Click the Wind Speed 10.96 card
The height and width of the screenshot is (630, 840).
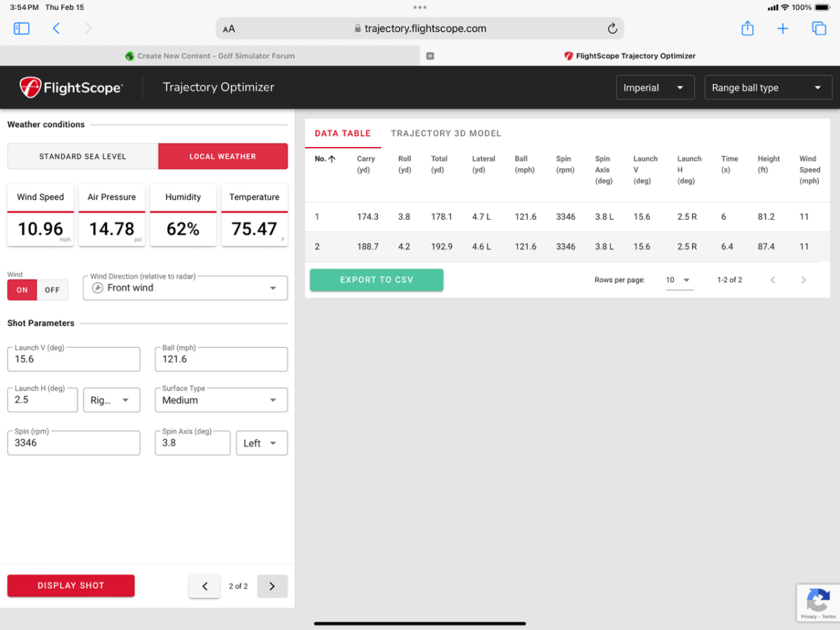[41, 216]
